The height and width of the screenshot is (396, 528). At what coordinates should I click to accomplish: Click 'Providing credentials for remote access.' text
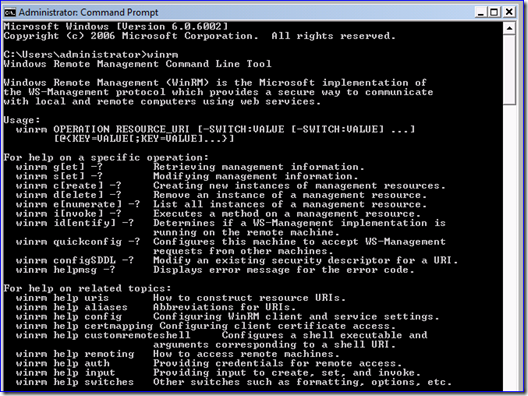point(277,364)
